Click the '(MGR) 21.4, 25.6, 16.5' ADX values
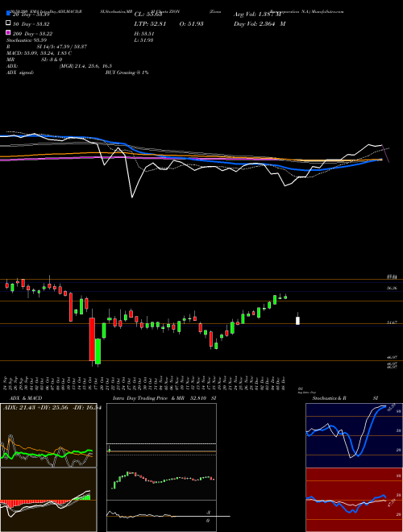Image resolution: width=403 pixels, height=532 pixels. point(85,66)
